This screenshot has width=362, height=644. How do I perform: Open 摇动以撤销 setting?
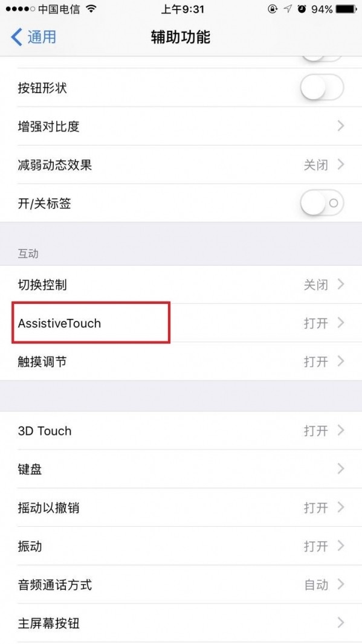[x=181, y=507]
